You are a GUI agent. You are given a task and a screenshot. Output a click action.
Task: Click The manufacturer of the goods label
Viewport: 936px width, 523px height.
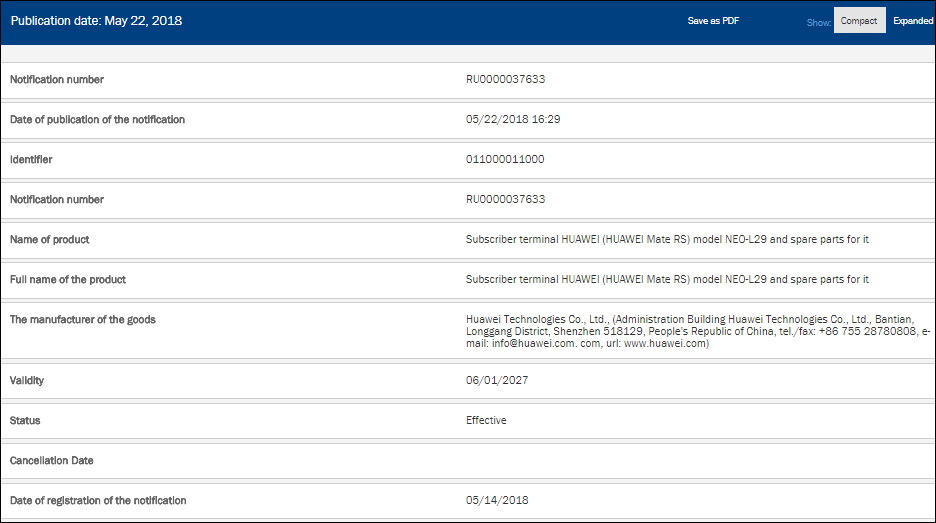pos(82,320)
